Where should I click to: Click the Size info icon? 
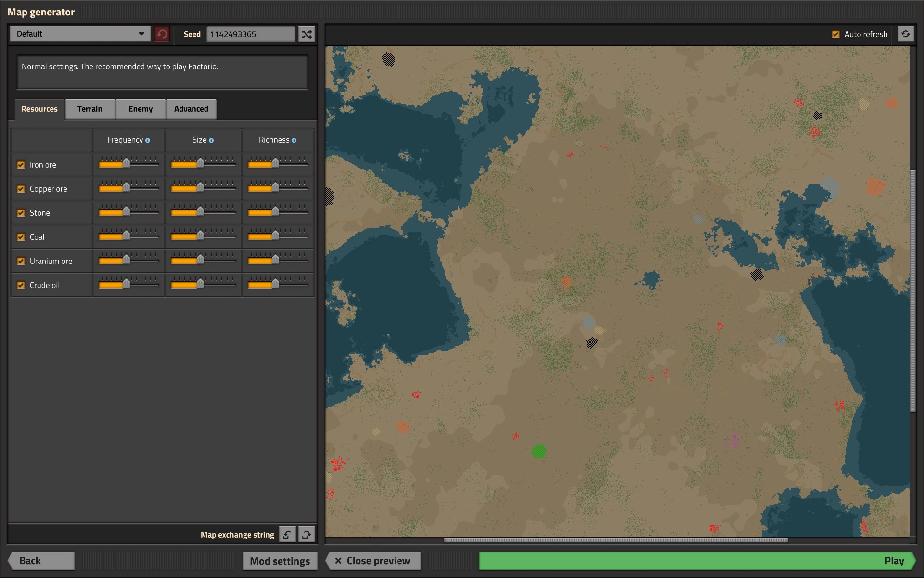click(x=211, y=140)
